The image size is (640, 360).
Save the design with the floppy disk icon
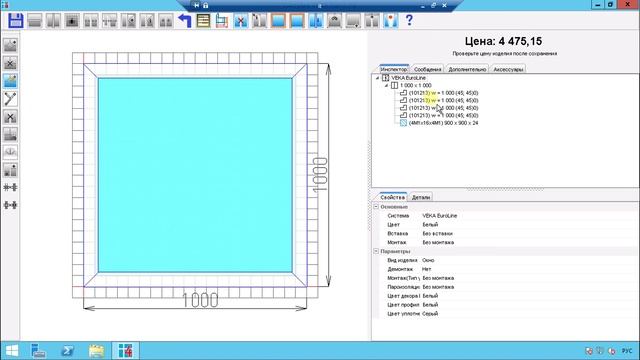tap(16, 20)
